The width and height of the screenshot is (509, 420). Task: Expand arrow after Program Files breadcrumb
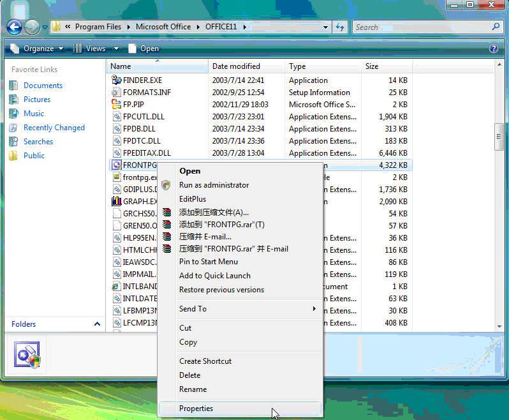point(129,27)
